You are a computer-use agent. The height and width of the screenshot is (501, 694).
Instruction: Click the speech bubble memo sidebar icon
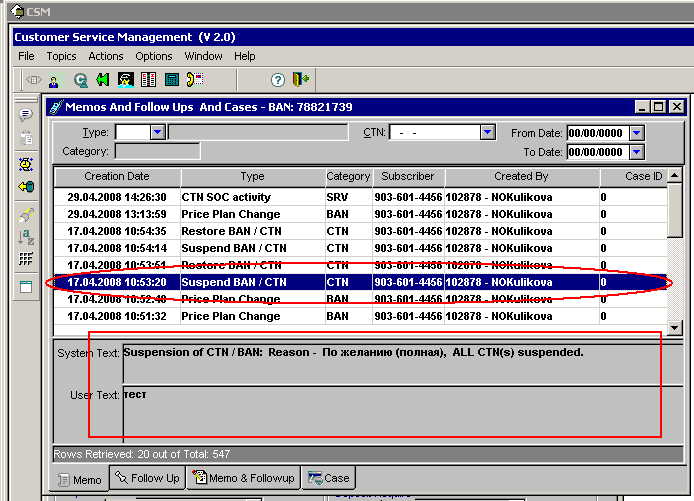pyautogui.click(x=26, y=115)
